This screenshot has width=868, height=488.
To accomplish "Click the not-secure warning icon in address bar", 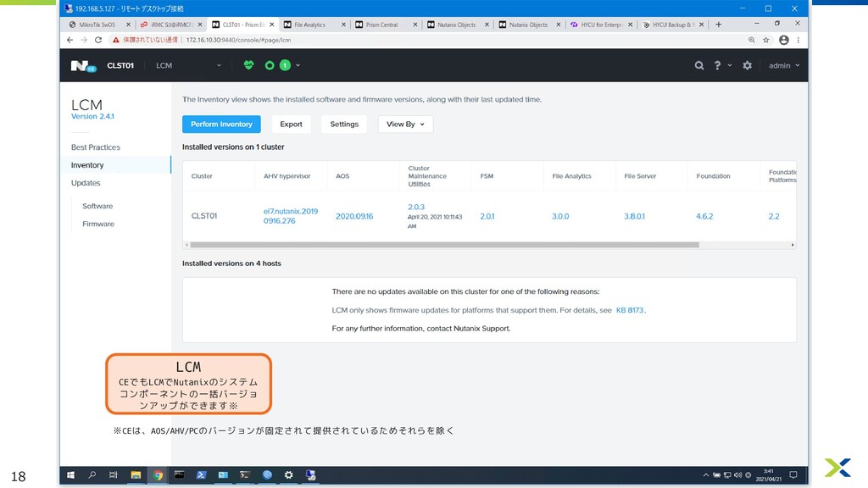I will click(x=115, y=40).
